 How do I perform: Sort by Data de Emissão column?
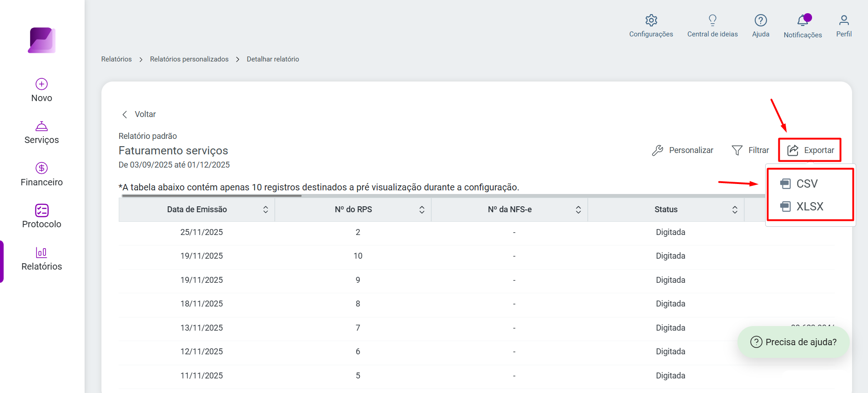pos(266,209)
